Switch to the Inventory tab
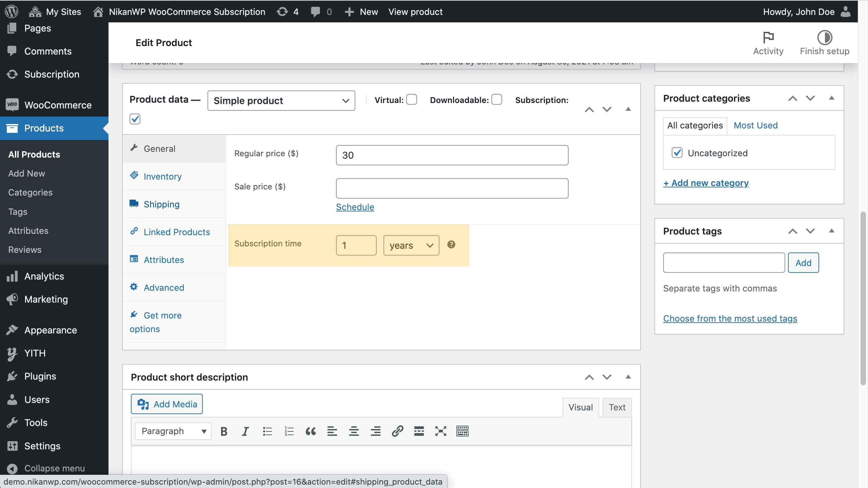Image resolution: width=868 pixels, height=488 pixels. click(x=162, y=177)
